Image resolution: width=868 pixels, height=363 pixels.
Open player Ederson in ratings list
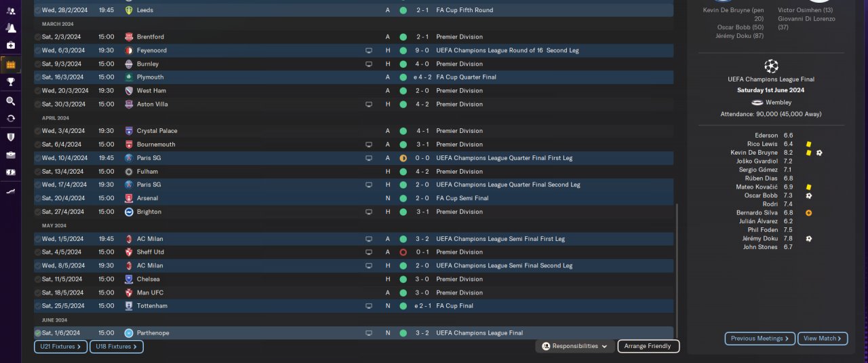[766, 136]
